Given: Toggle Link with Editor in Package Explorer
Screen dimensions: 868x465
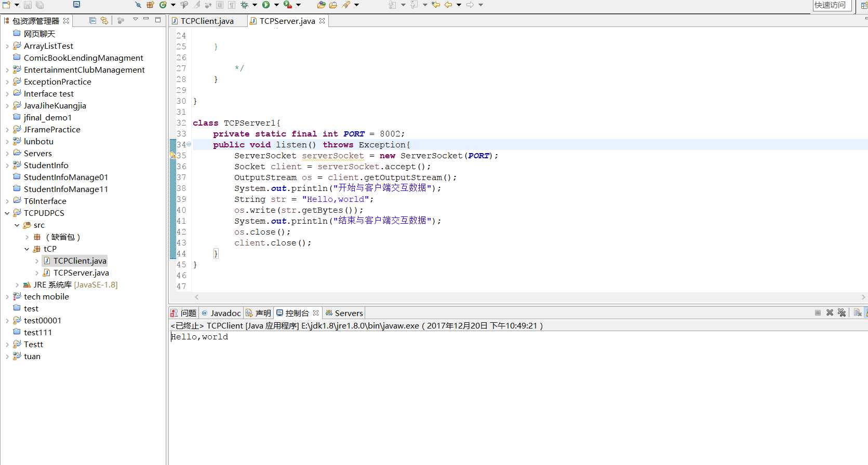Looking at the screenshot, I should click(x=104, y=20).
